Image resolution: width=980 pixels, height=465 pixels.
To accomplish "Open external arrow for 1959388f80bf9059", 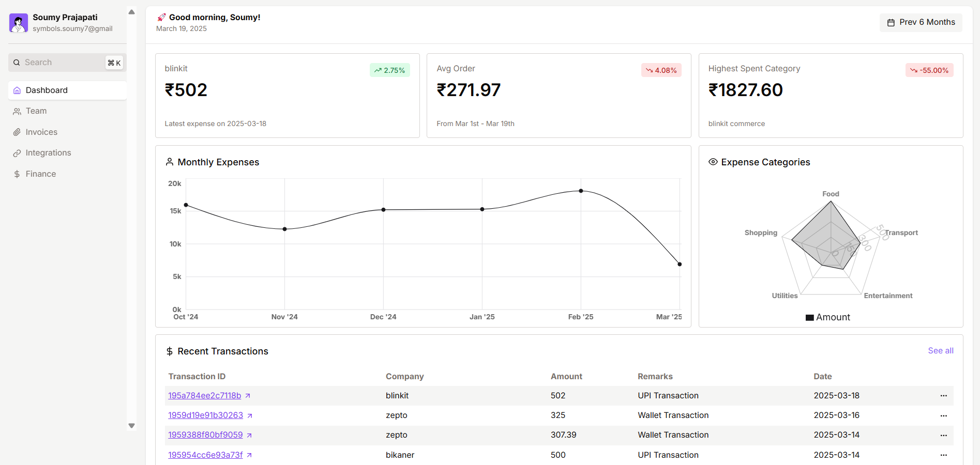I will coord(249,435).
